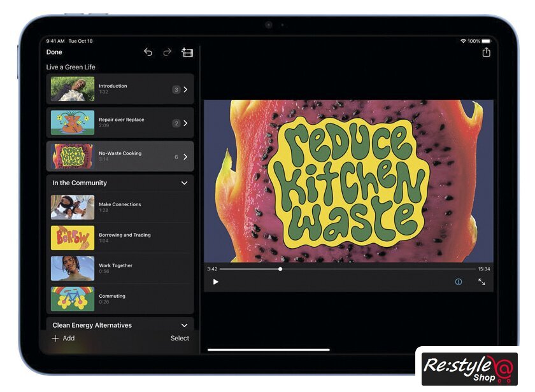Tap the plus icon beside Add

coord(55,339)
